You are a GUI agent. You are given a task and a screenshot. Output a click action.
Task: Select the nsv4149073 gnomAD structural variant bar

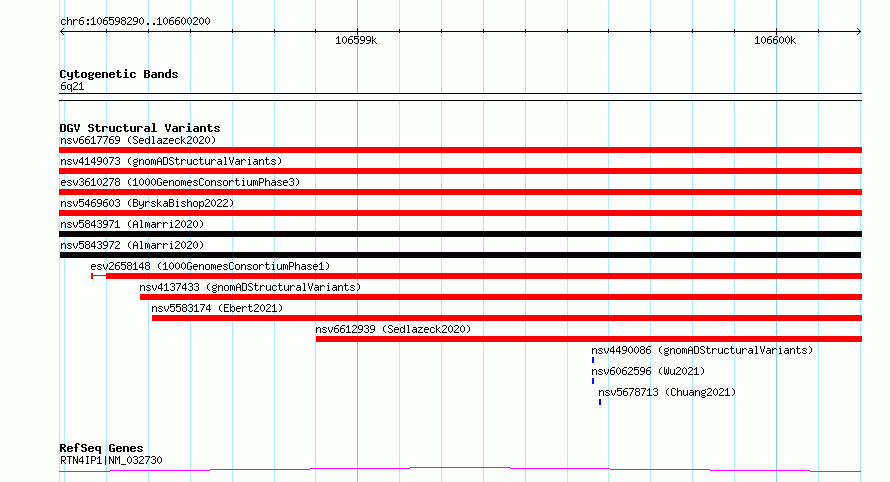click(x=460, y=171)
